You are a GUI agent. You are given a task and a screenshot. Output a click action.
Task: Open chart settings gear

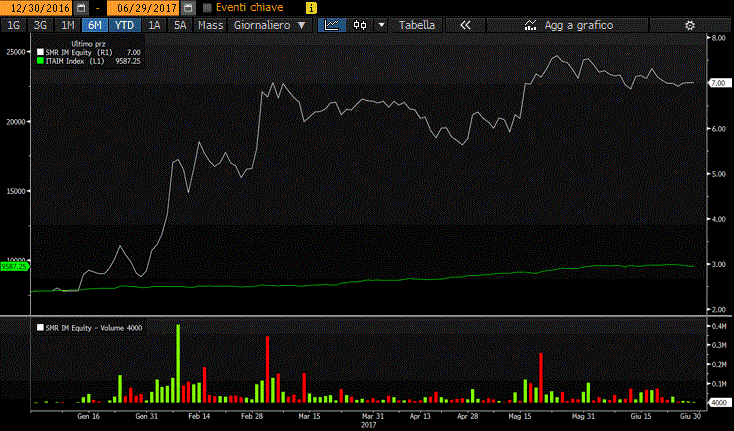pyautogui.click(x=689, y=24)
